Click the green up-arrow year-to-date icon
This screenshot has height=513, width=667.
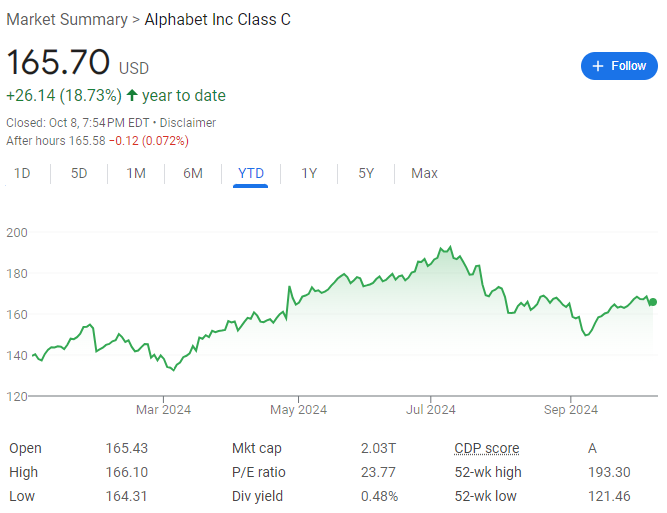[132, 95]
